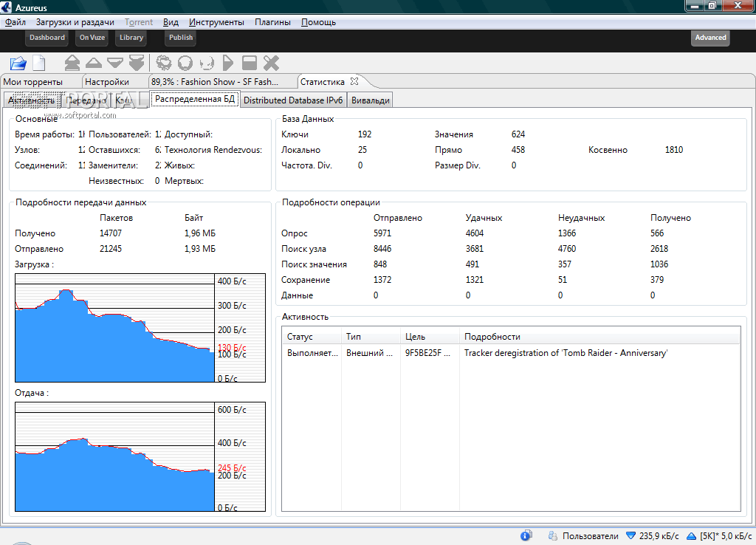Select the Вивальди tab
The height and width of the screenshot is (545, 756).
click(x=371, y=100)
